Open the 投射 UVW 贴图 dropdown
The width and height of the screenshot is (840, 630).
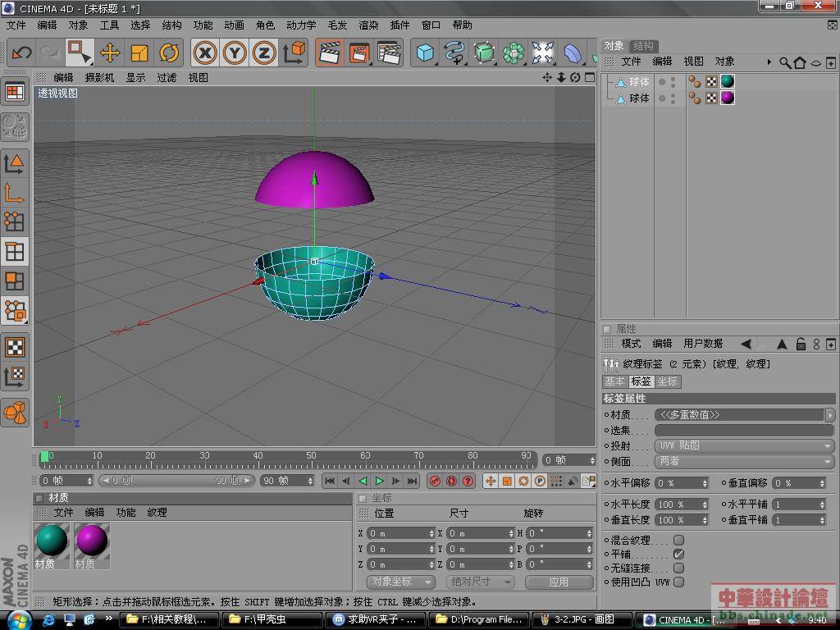[x=744, y=445]
